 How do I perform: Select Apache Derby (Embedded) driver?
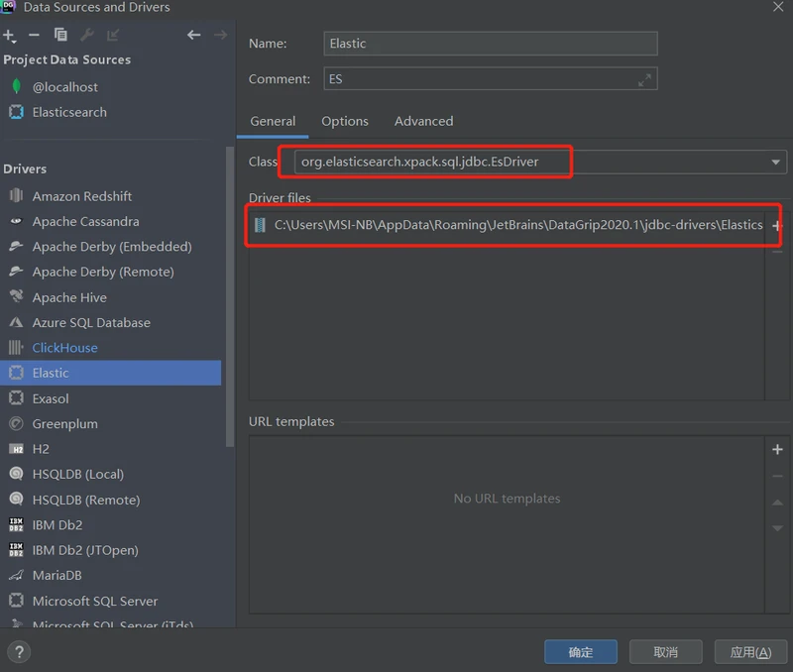110,247
